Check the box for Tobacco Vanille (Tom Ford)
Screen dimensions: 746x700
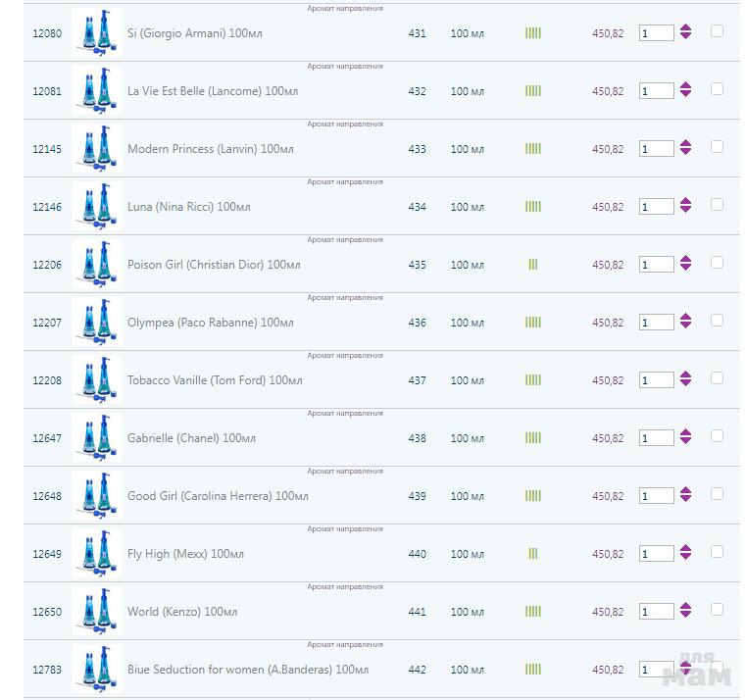(717, 378)
